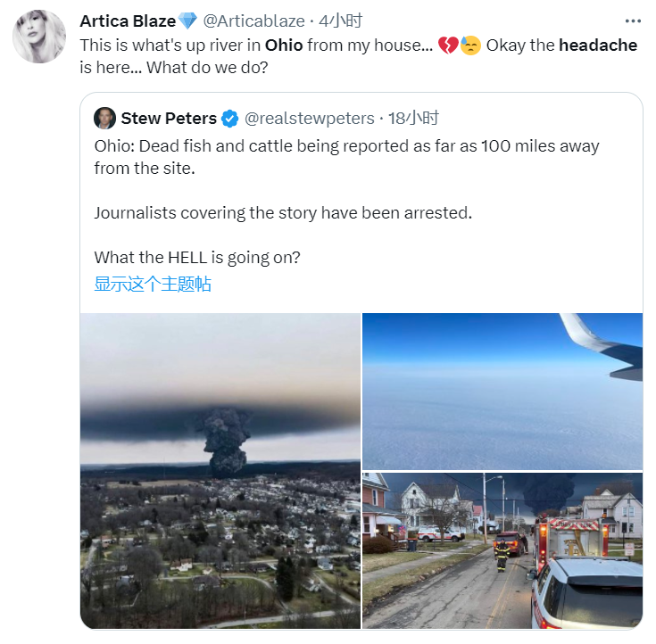Click the 显示这个主题帖 link

(153, 285)
